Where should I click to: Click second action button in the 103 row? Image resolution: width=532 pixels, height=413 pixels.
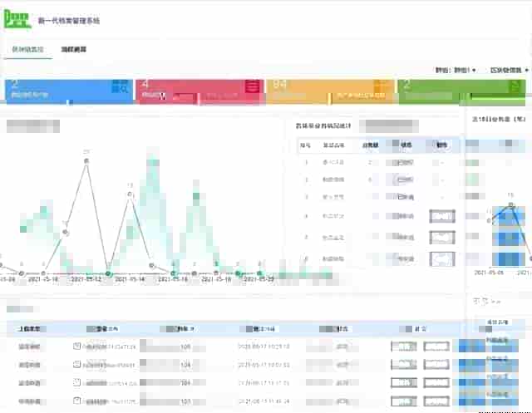point(436,401)
